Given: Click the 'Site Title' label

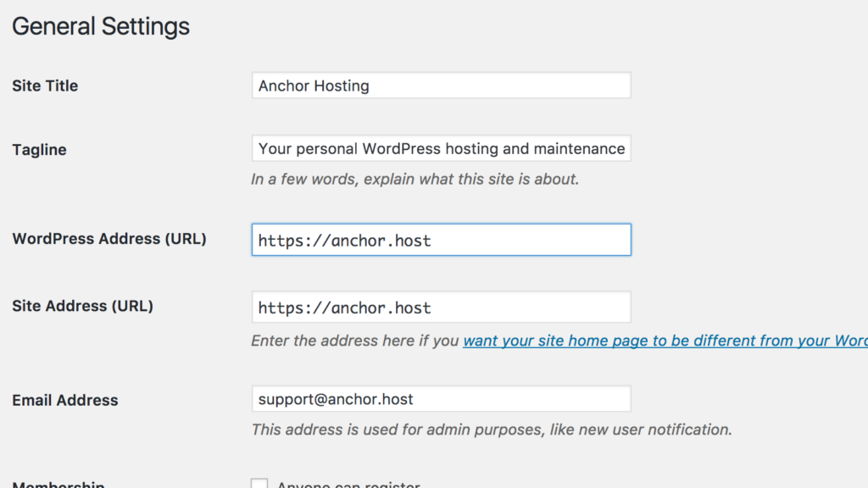Looking at the screenshot, I should [x=45, y=86].
